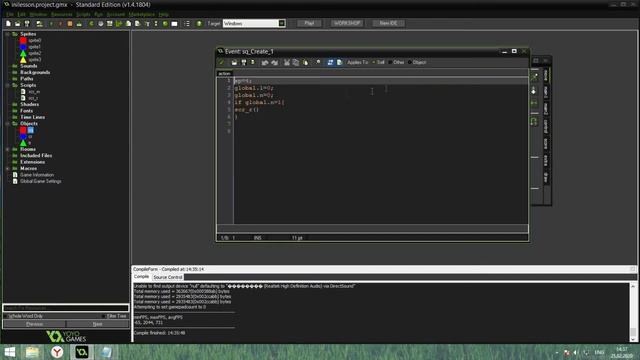Select the Sounds folder in resource tree
The height and width of the screenshot is (360, 640).
coord(29,66)
